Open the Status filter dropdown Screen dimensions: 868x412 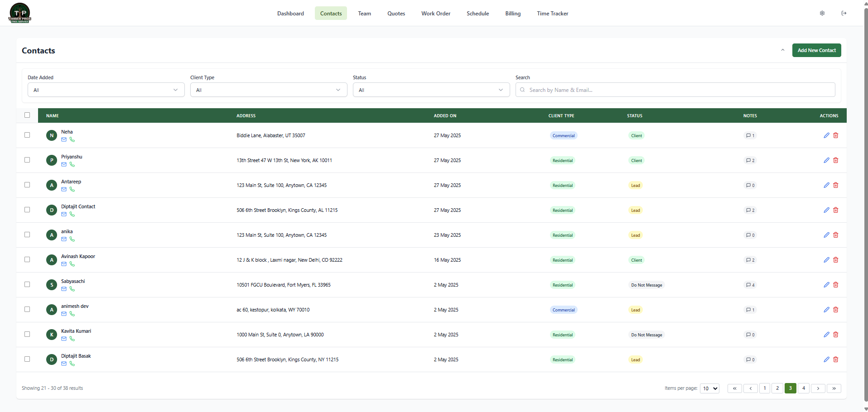point(431,90)
